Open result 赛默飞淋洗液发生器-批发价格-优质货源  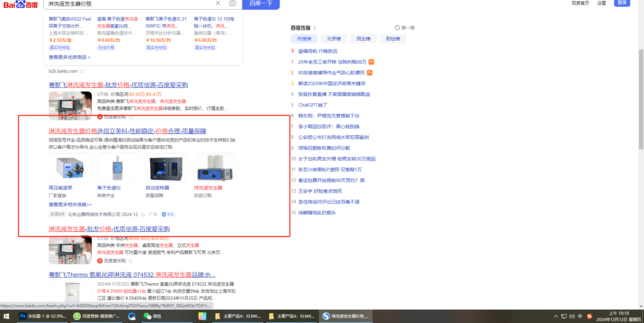click(x=118, y=85)
